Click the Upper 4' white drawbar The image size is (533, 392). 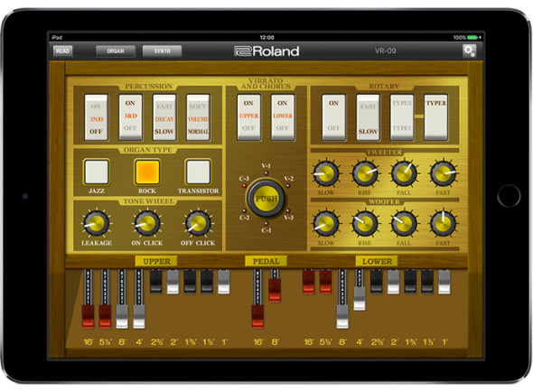click(139, 316)
